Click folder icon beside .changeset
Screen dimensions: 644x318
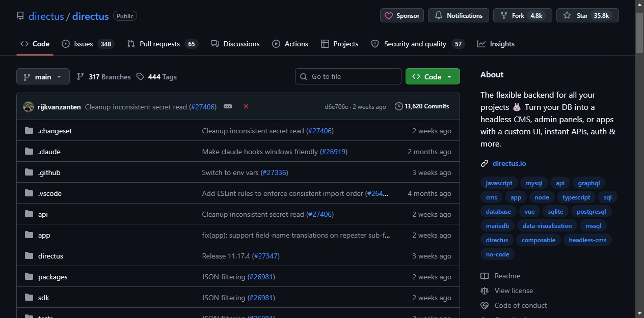click(29, 131)
